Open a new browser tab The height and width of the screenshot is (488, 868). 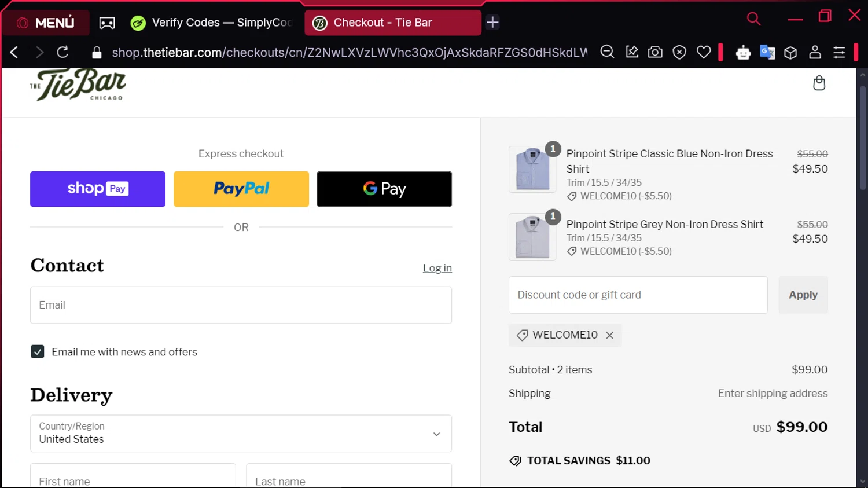coord(492,23)
